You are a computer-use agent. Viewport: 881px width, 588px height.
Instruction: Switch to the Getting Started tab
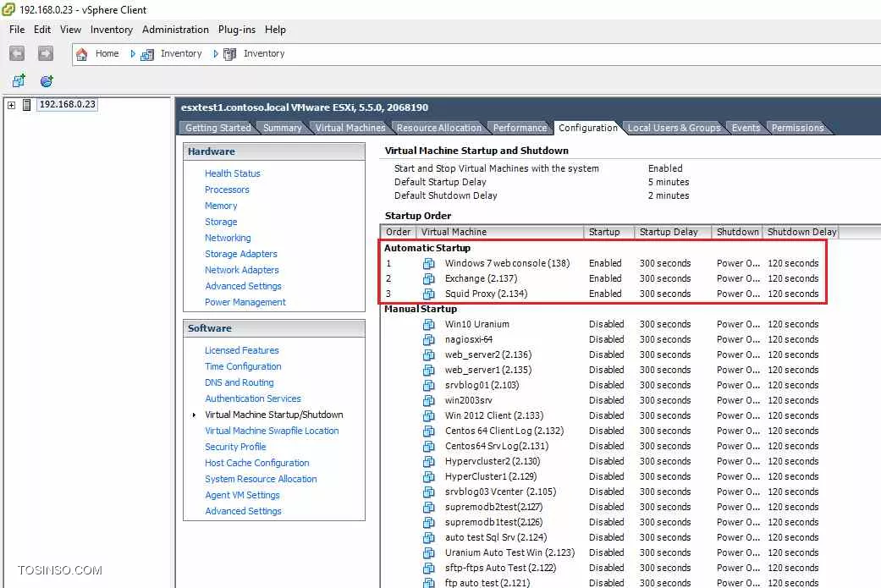pyautogui.click(x=218, y=128)
